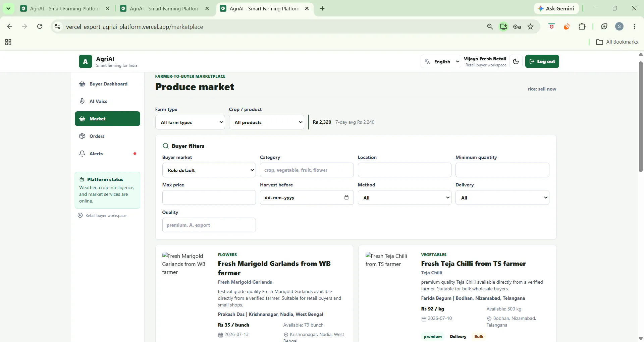Viewport: 644px width, 342px height.
Task: Expand the All products dropdown
Action: pos(267,122)
